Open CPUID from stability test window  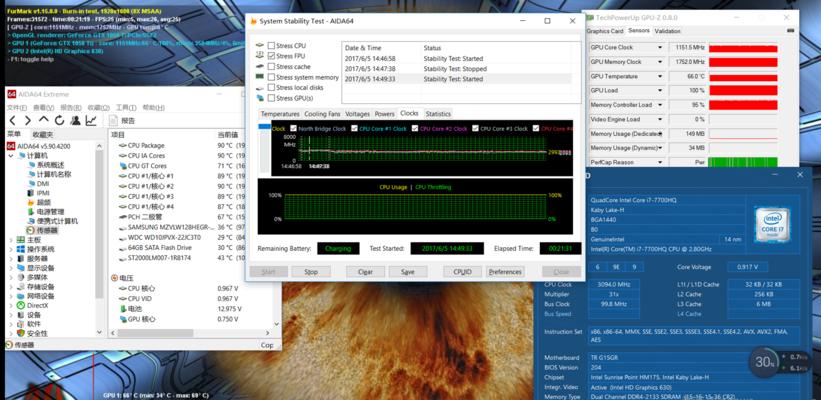tap(462, 272)
